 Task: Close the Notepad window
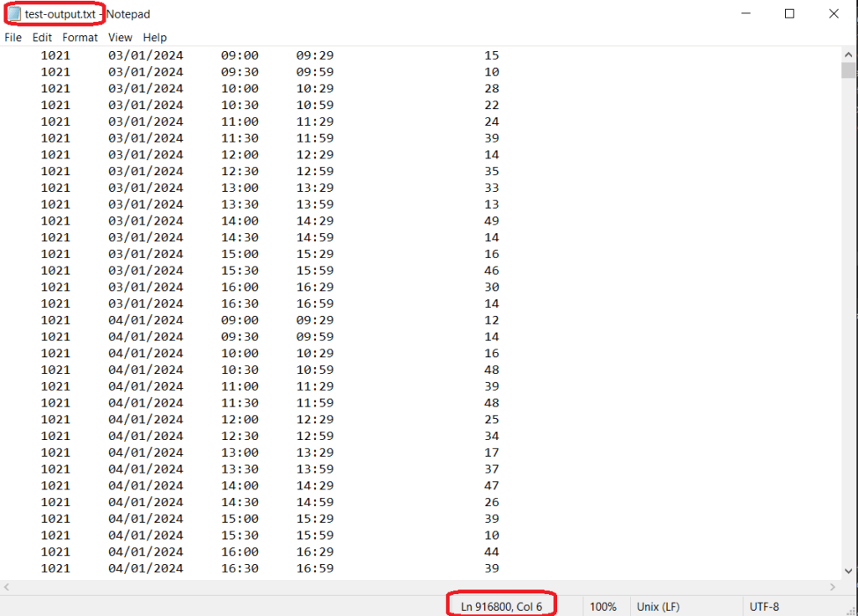pos(834,13)
